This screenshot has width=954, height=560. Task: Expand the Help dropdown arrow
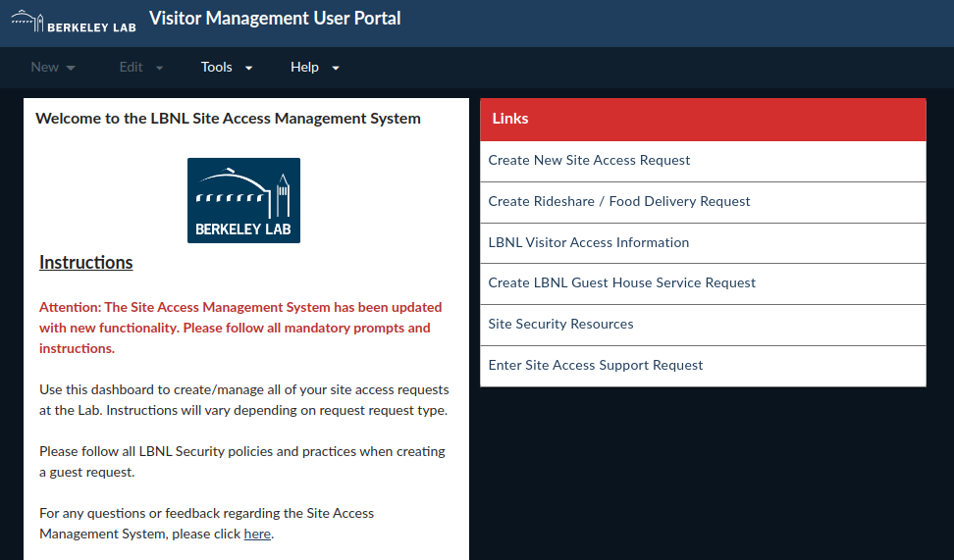[x=336, y=68]
